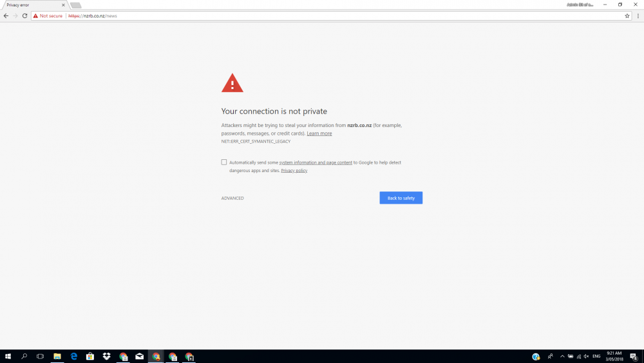Tick the send system information checkbox
The width and height of the screenshot is (644, 363).
[x=224, y=162]
